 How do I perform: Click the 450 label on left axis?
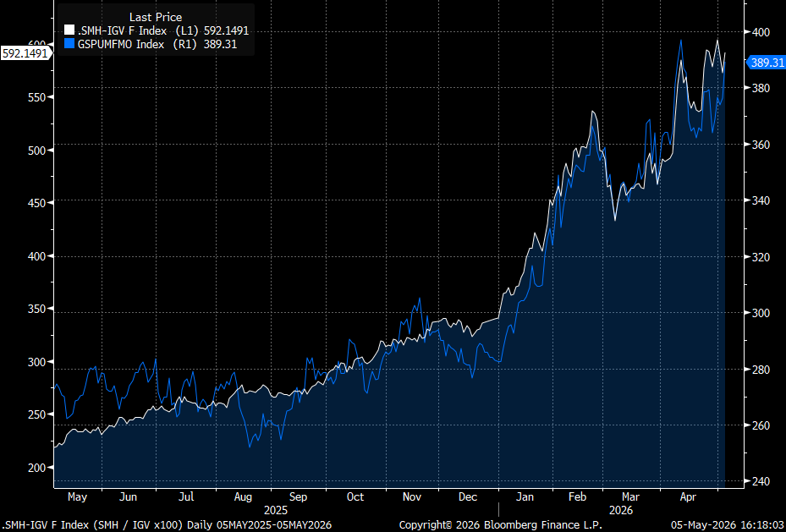[36, 203]
